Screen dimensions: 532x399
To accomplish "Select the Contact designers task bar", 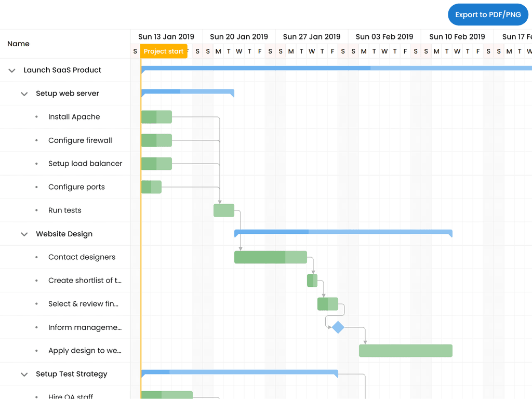I will click(x=270, y=257).
